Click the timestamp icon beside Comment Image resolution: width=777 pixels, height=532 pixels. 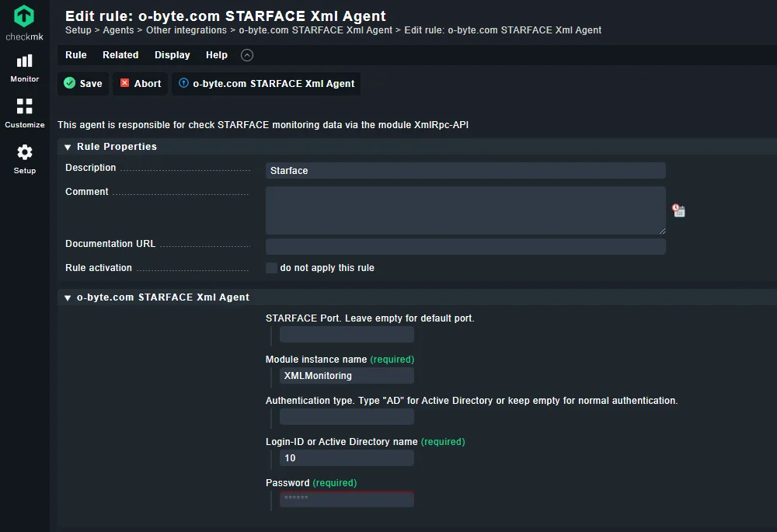[x=679, y=210]
